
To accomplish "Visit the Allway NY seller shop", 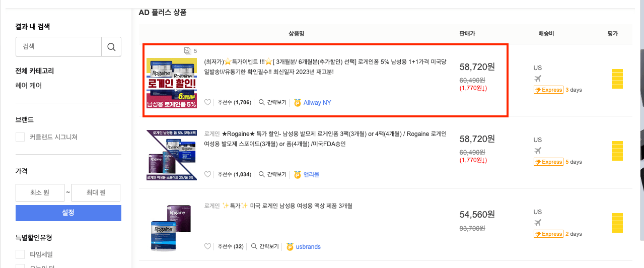I will coord(317,103).
